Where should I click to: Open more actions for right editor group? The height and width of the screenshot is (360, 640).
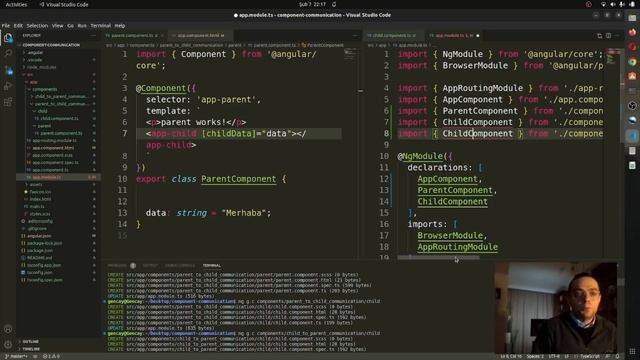pyautogui.click(x=617, y=36)
